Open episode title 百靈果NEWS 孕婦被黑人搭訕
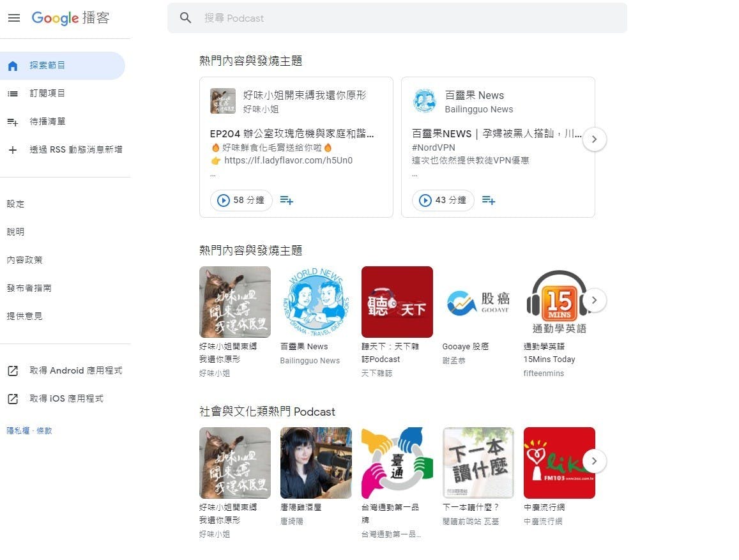Image resolution: width=739 pixels, height=560 pixels. [x=497, y=133]
